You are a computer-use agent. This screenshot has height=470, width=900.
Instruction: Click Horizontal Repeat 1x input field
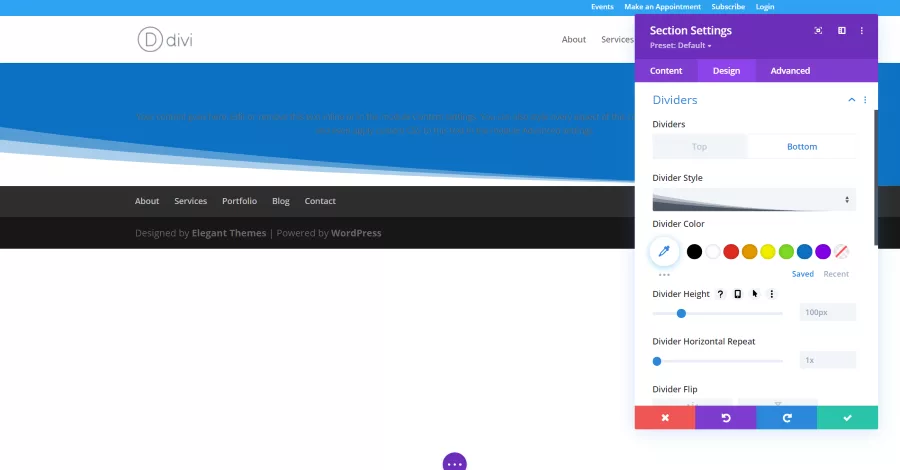click(x=827, y=360)
